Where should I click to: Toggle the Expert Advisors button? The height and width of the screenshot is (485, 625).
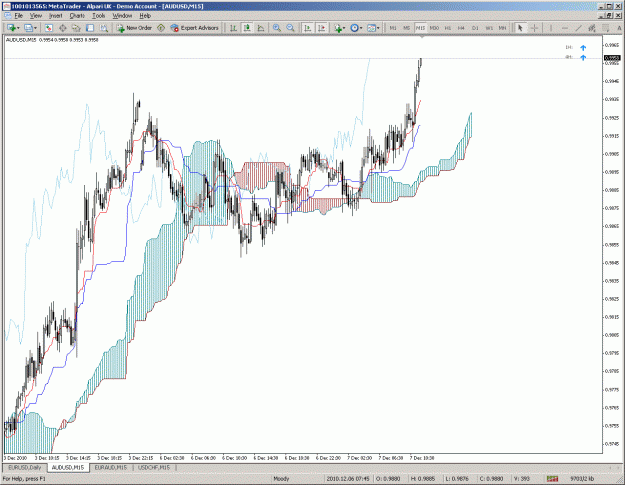click(x=194, y=28)
